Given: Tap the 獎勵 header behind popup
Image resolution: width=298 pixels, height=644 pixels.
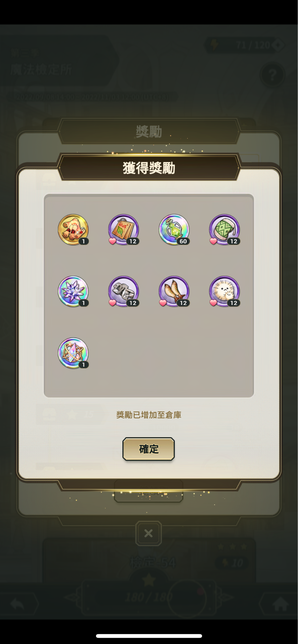Looking at the screenshot, I should [149, 131].
